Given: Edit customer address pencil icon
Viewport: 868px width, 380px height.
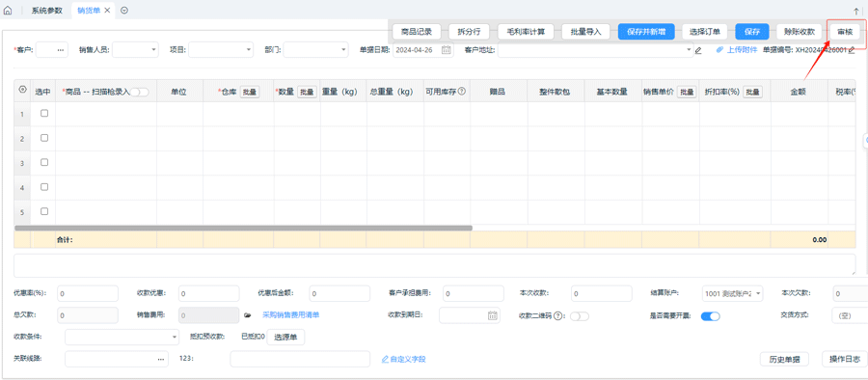Looking at the screenshot, I should tap(698, 50).
